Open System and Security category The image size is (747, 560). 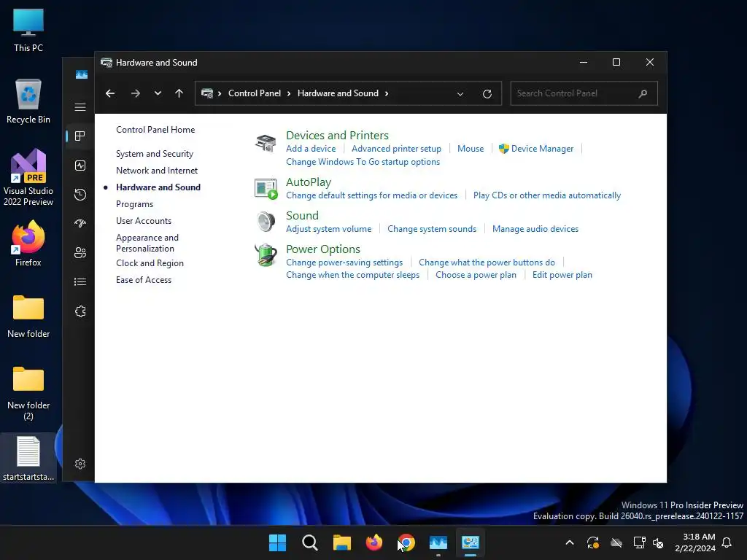click(155, 154)
